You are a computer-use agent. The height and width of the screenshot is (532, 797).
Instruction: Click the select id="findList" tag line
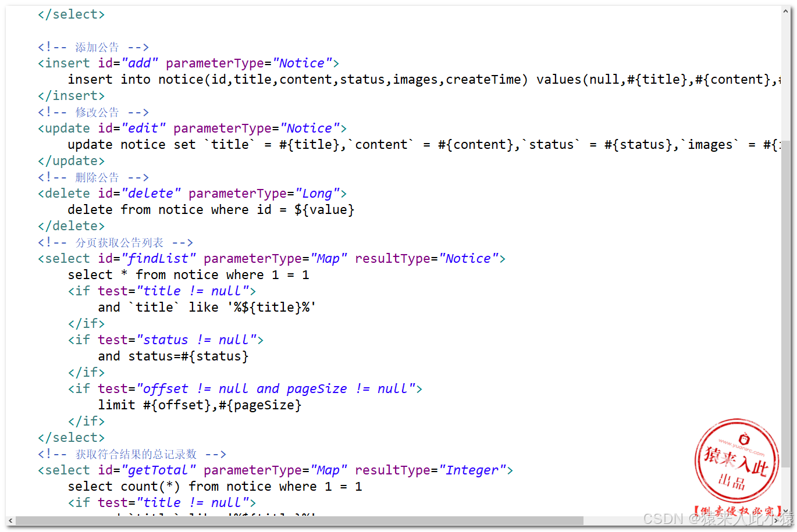pyautogui.click(x=272, y=259)
